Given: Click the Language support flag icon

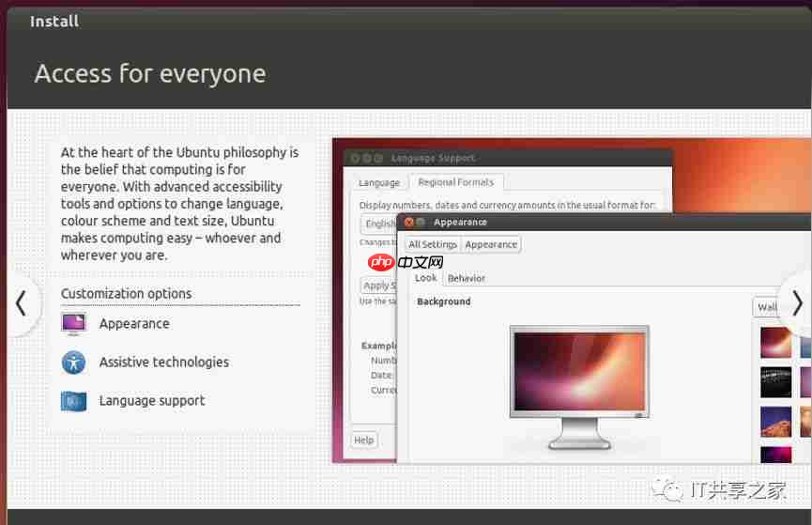Looking at the screenshot, I should 73,401.
